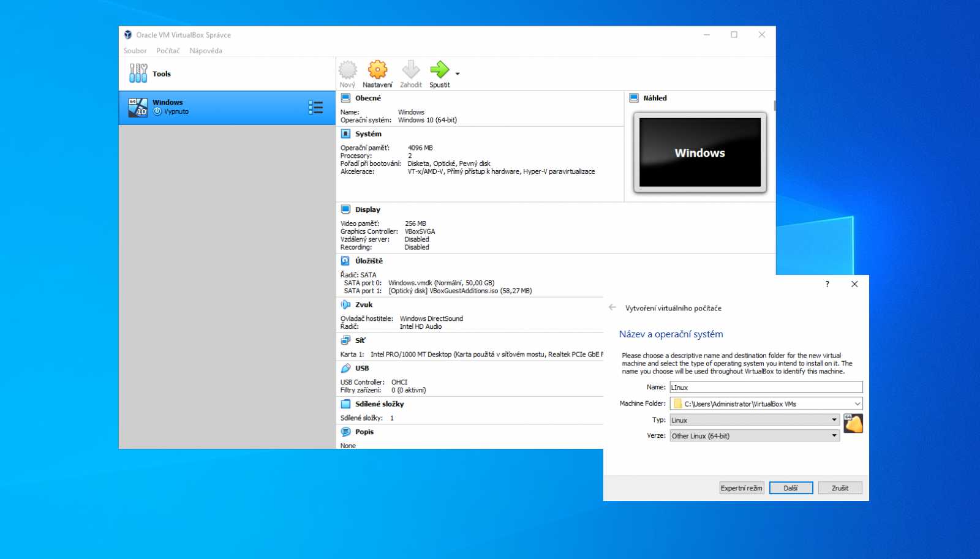Click the Intel HD Audio controller value

click(421, 326)
